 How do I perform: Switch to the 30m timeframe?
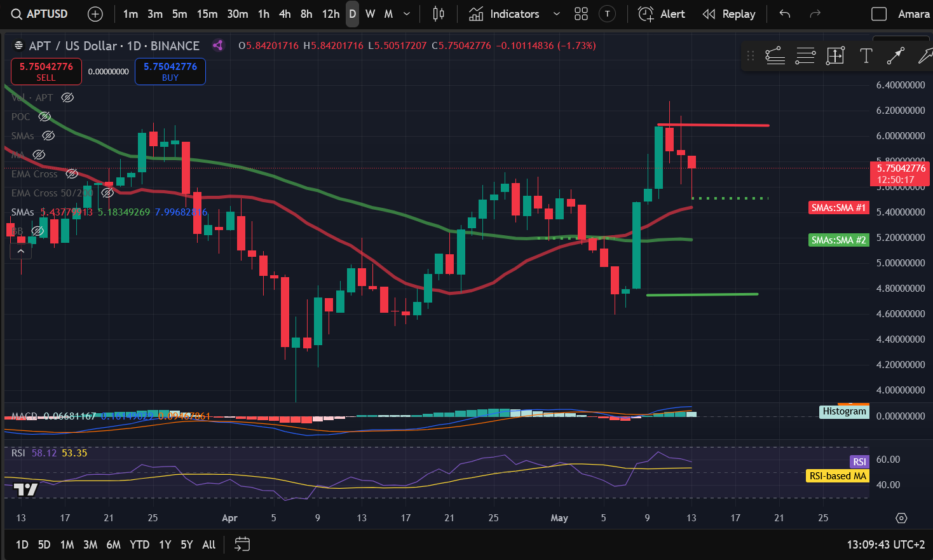[238, 14]
